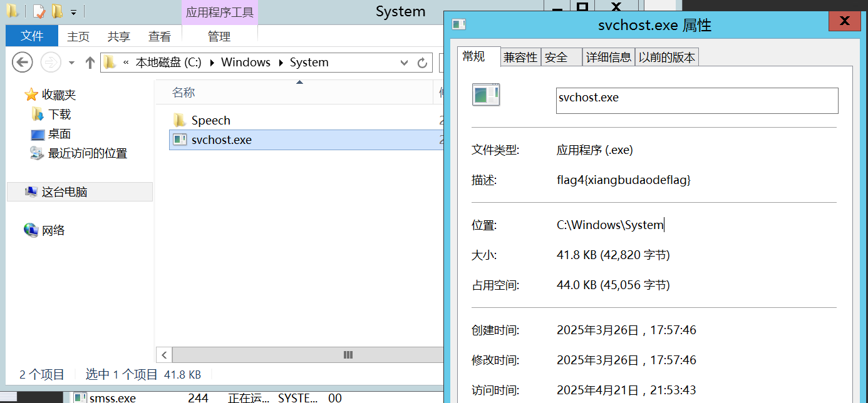868x403 pixels.
Task: Click the properties dialog title bar icon
Action: click(x=459, y=24)
